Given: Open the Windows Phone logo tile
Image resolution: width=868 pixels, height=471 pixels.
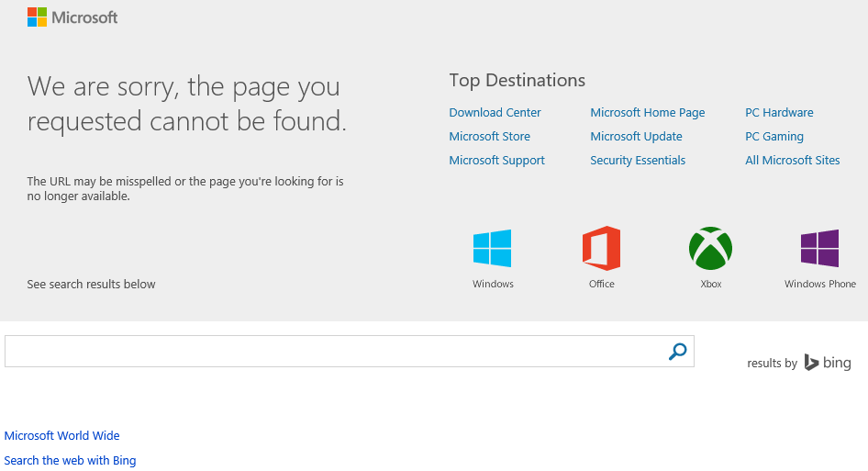Looking at the screenshot, I should click(820, 248).
